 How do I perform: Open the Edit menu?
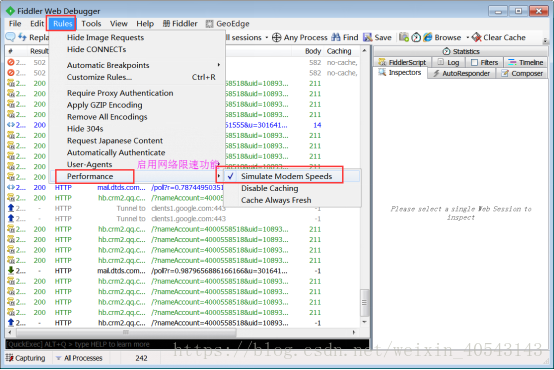point(37,24)
